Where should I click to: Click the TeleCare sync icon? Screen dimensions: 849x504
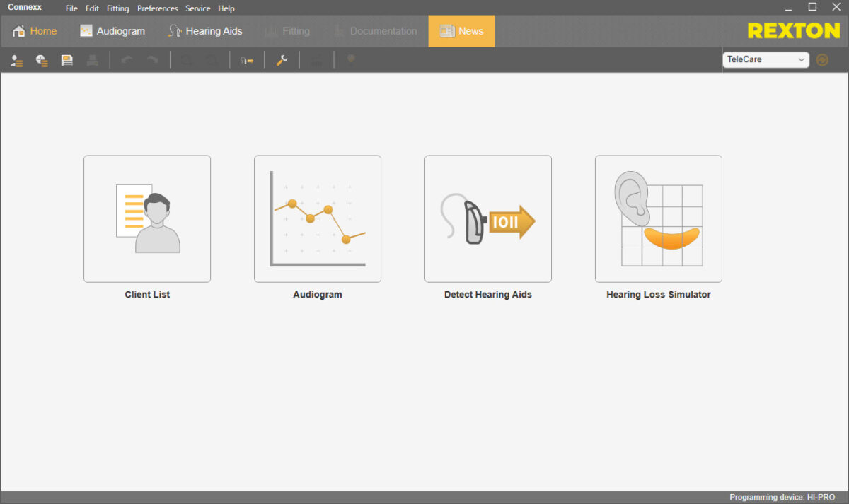[822, 60]
